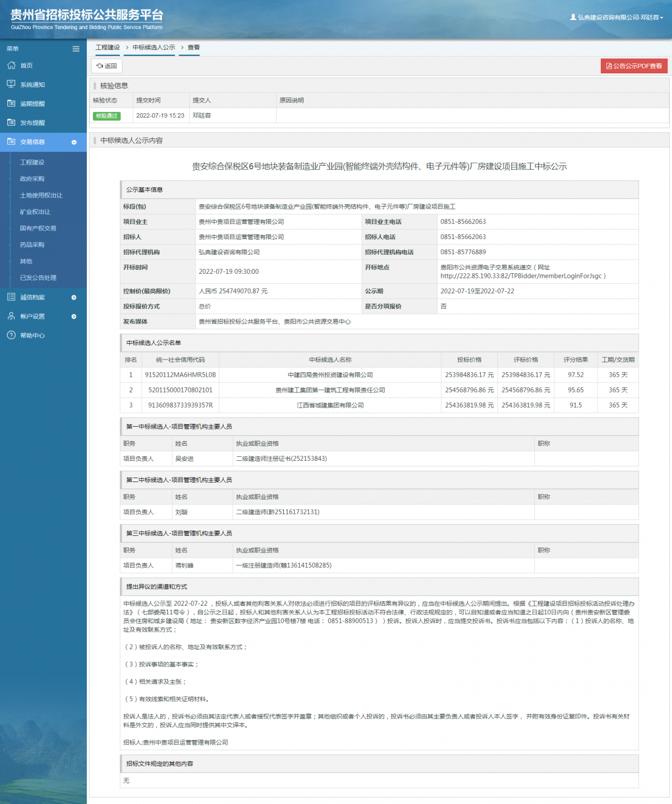Open the user account dropdown caret
The image size is (672, 804).
coord(661,18)
